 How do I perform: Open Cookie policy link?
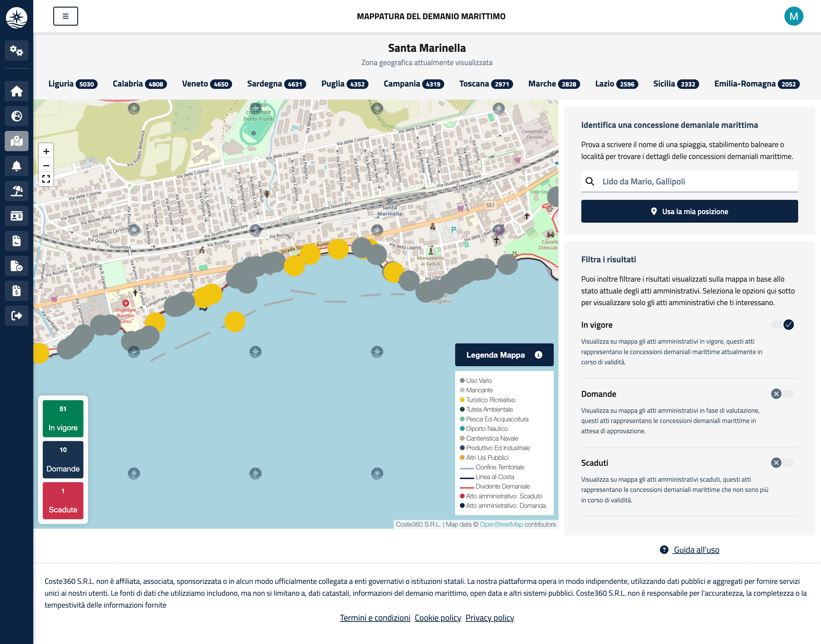(438, 618)
